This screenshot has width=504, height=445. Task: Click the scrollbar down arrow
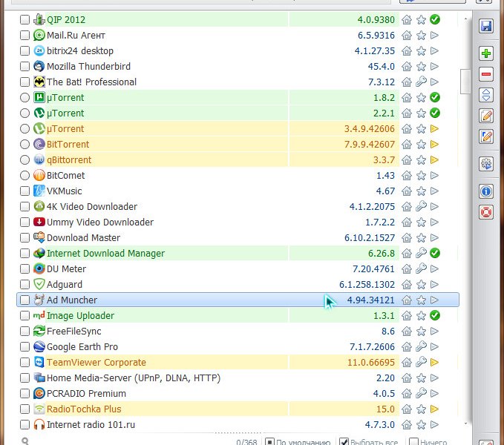[x=465, y=423]
